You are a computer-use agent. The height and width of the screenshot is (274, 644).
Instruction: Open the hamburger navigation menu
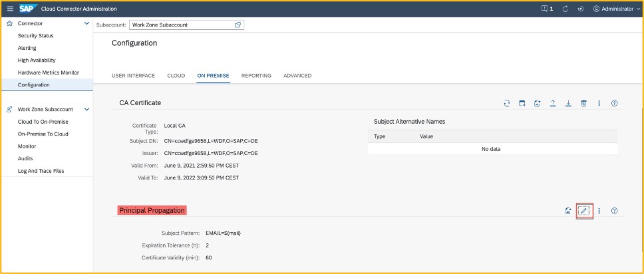[x=10, y=9]
